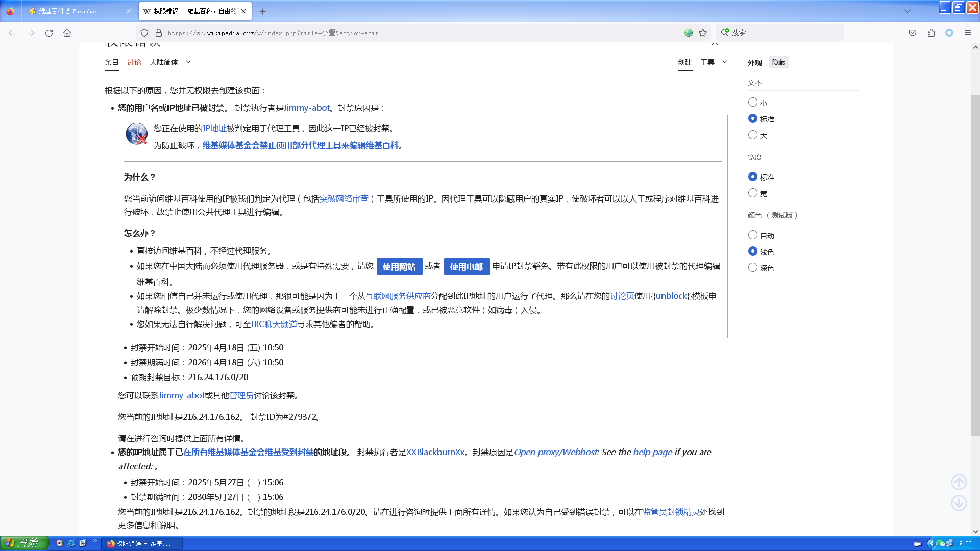Screen dimensions: 980x551
Task: Open the 监管员封锁精灵 link
Action: tap(671, 512)
